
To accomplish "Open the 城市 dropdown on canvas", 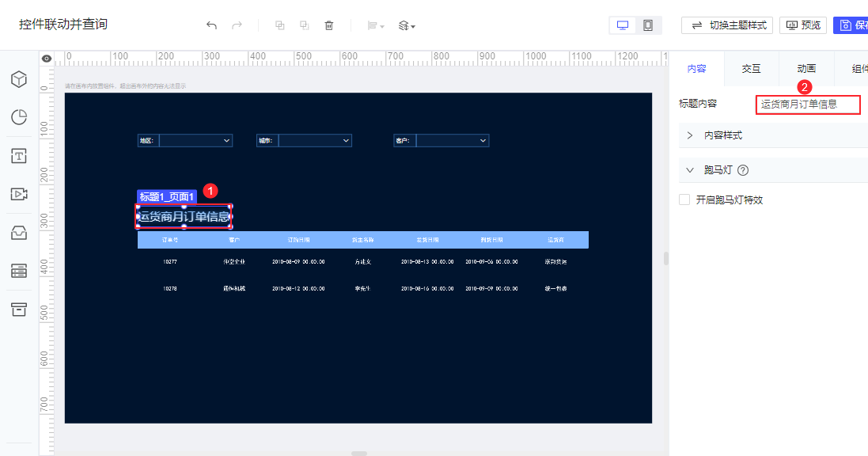I will pyautogui.click(x=315, y=141).
